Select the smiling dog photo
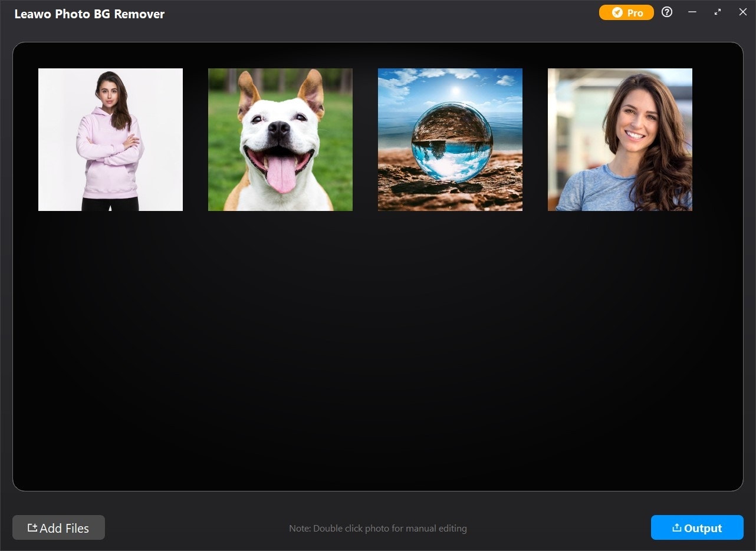Image resolution: width=756 pixels, height=551 pixels. 280,140
